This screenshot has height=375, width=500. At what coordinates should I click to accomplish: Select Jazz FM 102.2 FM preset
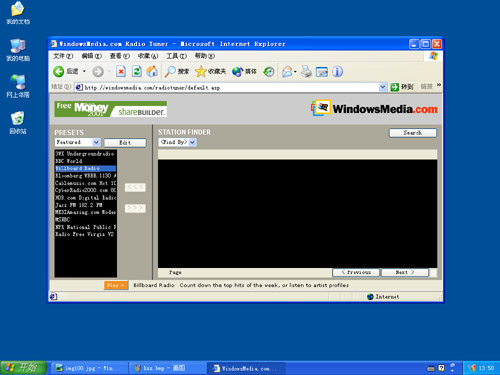coord(85,205)
